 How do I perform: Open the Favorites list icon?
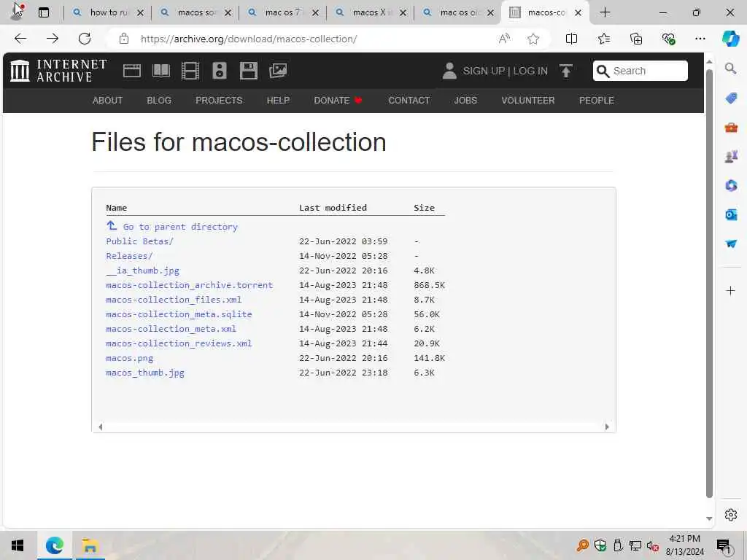(603, 39)
